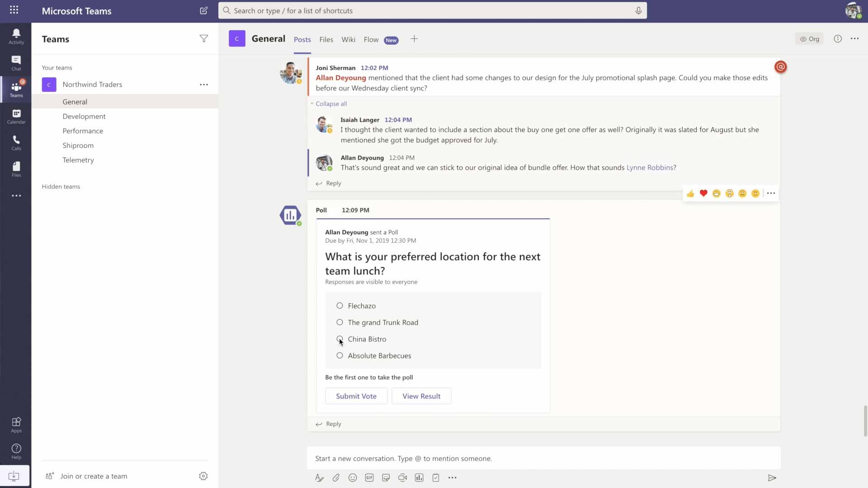Open Telemetry channel
Viewport: 868px width, 488px height.
pos(125,160)
